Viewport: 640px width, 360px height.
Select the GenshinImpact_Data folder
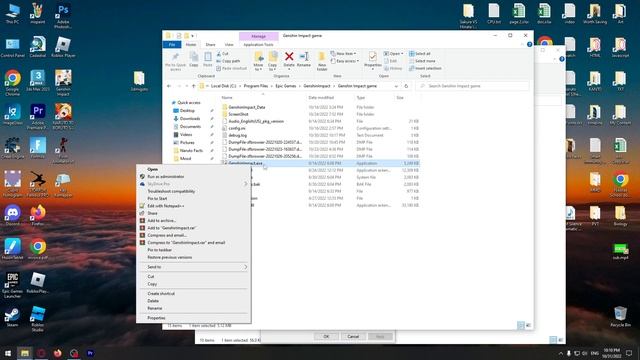click(x=247, y=107)
